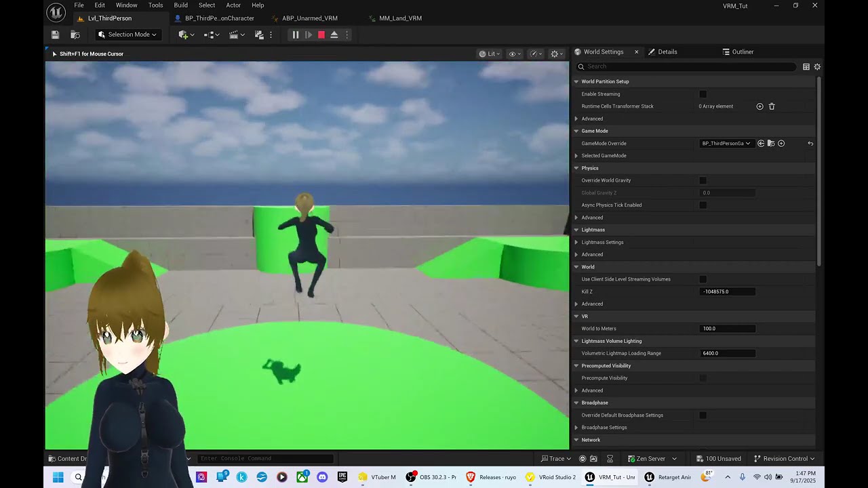Image resolution: width=868 pixels, height=488 pixels.
Task: Open the viewport Show flags menu
Action: pyautogui.click(x=514, y=54)
